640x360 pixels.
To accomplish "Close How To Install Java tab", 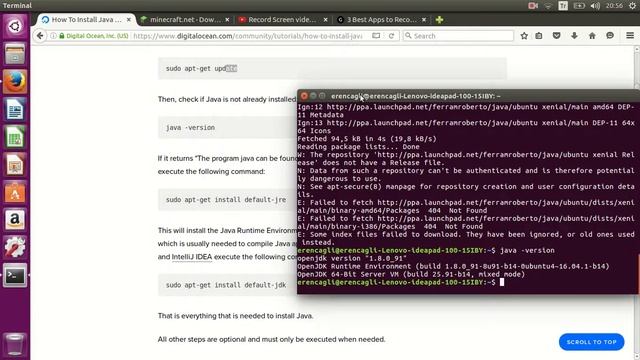I will (129, 20).
